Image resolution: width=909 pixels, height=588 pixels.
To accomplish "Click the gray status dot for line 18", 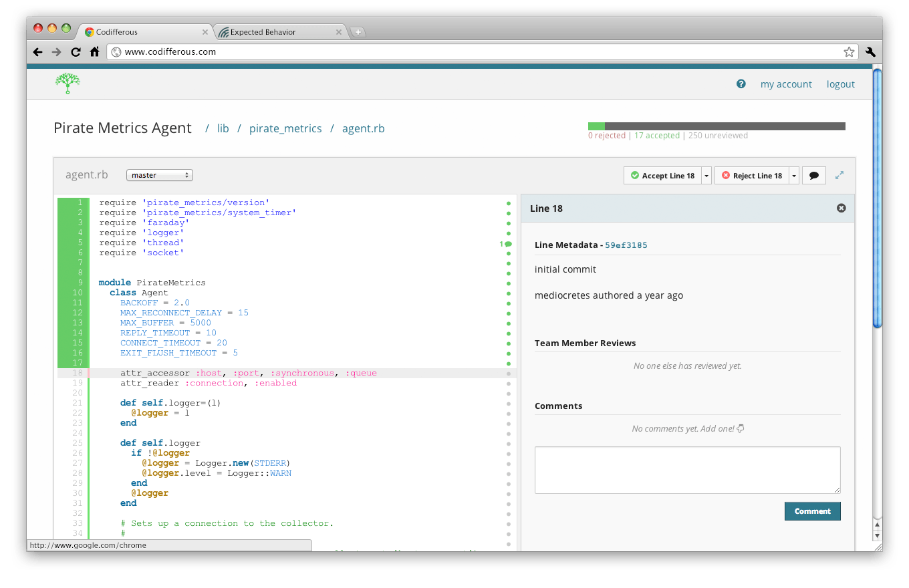I will [x=509, y=374].
